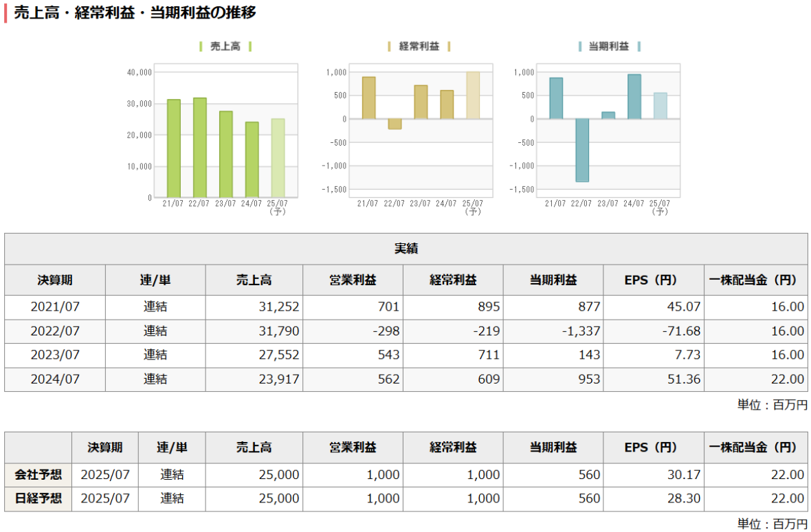Click operating profit value 701

point(388,307)
